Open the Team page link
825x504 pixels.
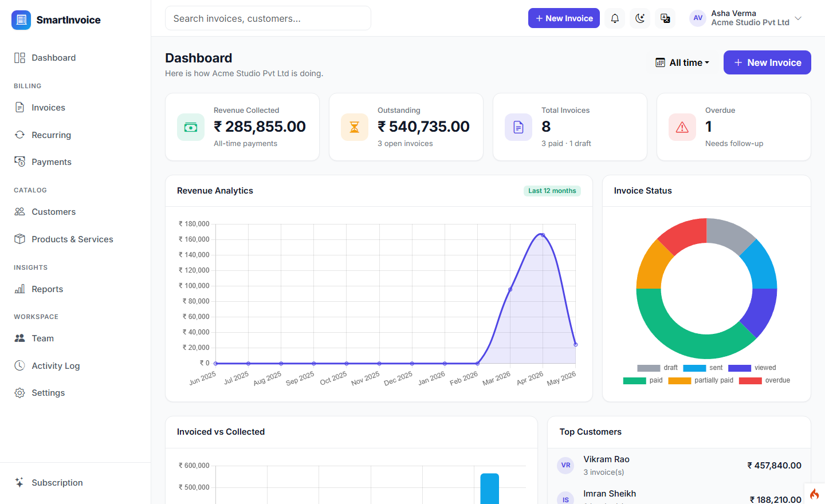tap(75, 338)
